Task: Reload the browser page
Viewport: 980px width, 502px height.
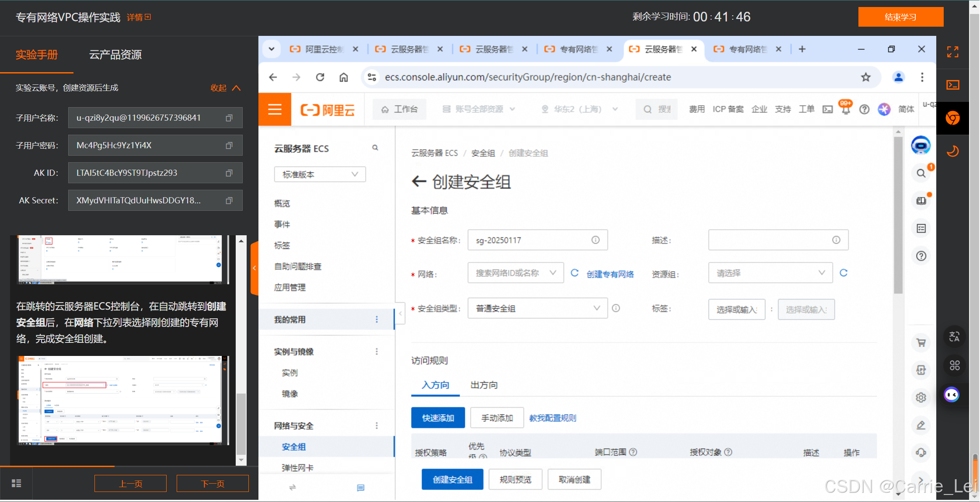Action: click(x=320, y=77)
